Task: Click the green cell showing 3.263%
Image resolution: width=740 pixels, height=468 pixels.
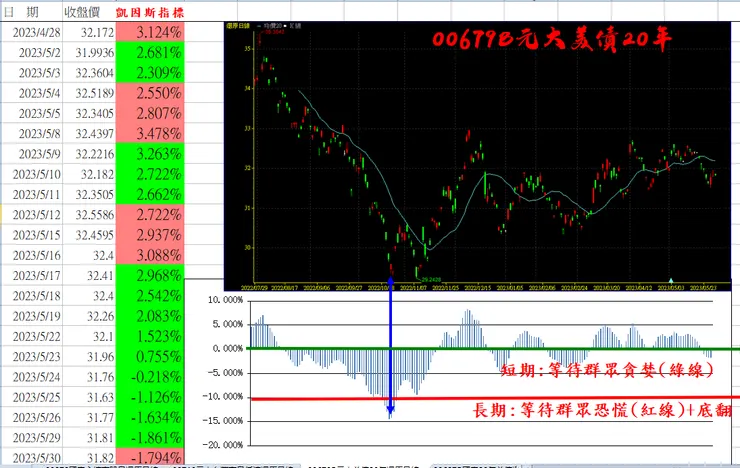Action: [x=150, y=154]
